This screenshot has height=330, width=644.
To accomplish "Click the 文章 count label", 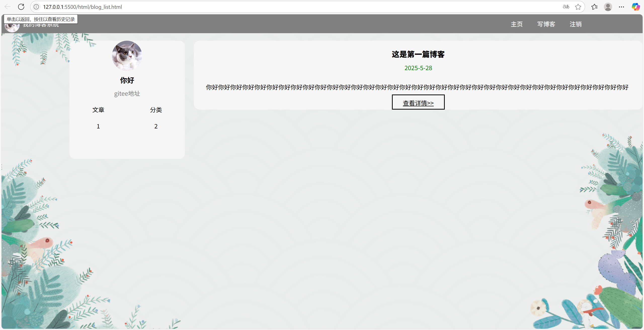I will (98, 110).
